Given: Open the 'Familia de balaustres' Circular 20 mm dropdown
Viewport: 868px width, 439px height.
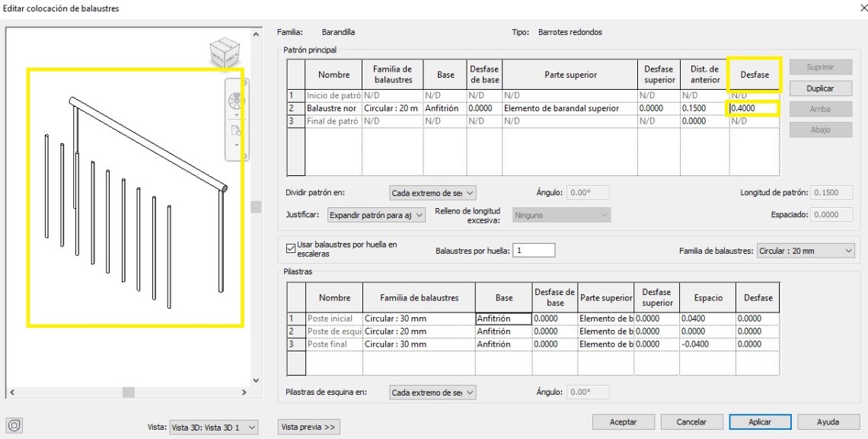Looking at the screenshot, I should pos(806,251).
